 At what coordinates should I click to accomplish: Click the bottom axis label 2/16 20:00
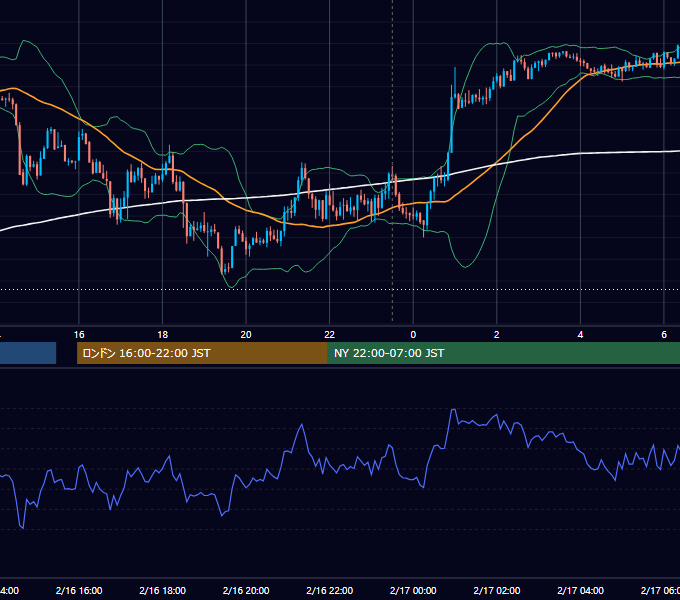click(x=246, y=590)
